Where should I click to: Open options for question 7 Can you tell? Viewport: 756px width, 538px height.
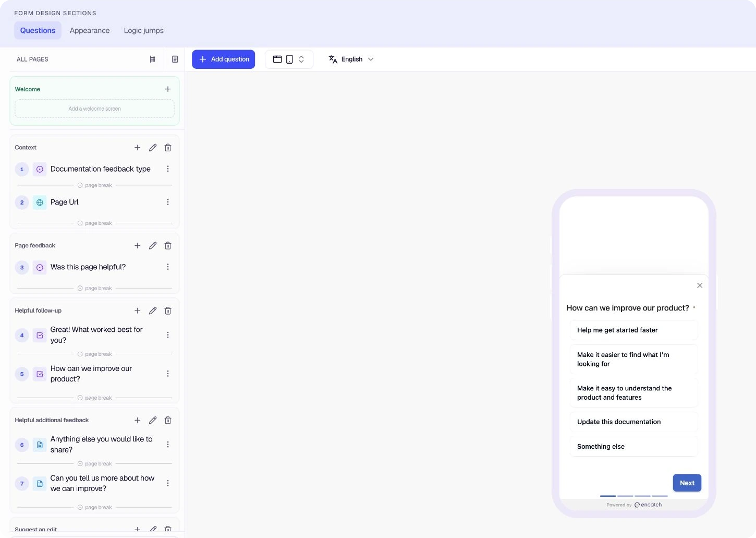pos(168,484)
